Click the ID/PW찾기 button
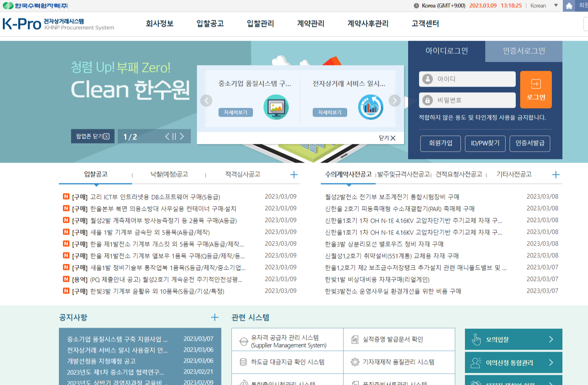 (x=485, y=144)
